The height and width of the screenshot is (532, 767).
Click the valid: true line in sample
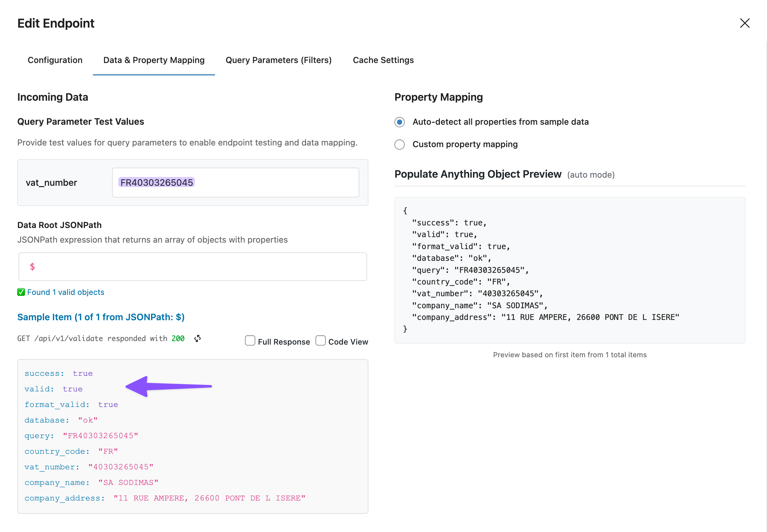point(53,389)
